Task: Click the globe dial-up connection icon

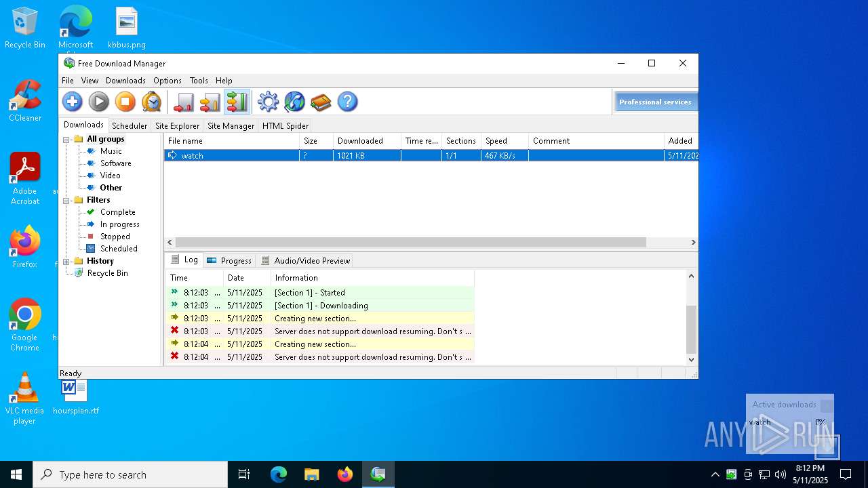Action: coord(294,102)
